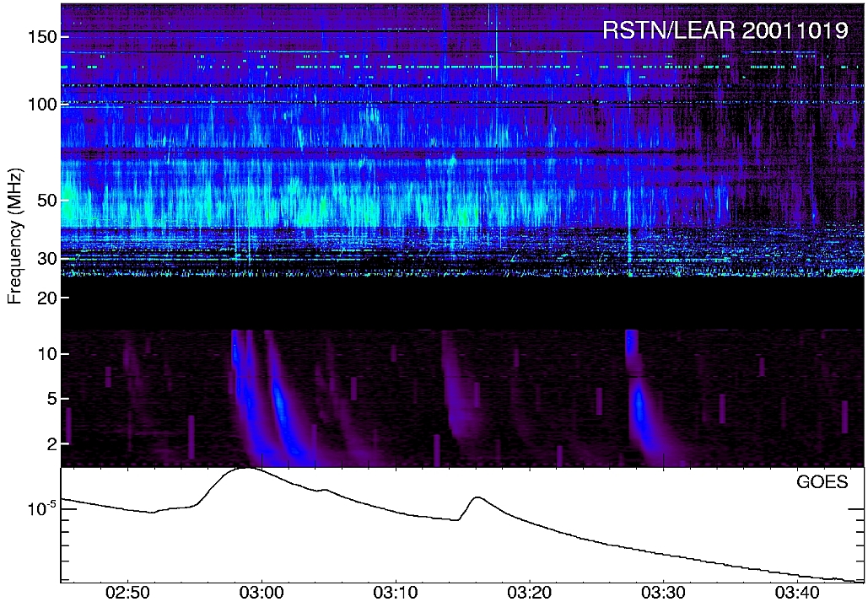This screenshot has height=607, width=868.
Task: Click the Frequency (MHz) axis label
Action: coord(15,236)
